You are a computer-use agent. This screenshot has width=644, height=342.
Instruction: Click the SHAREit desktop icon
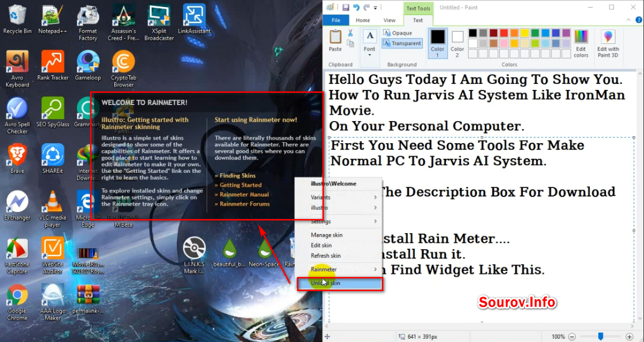coord(53,159)
